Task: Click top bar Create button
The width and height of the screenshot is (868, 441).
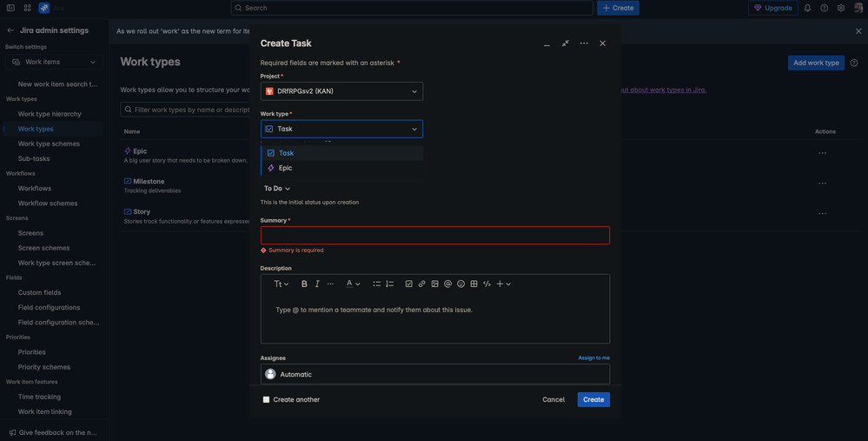Action: tap(618, 8)
